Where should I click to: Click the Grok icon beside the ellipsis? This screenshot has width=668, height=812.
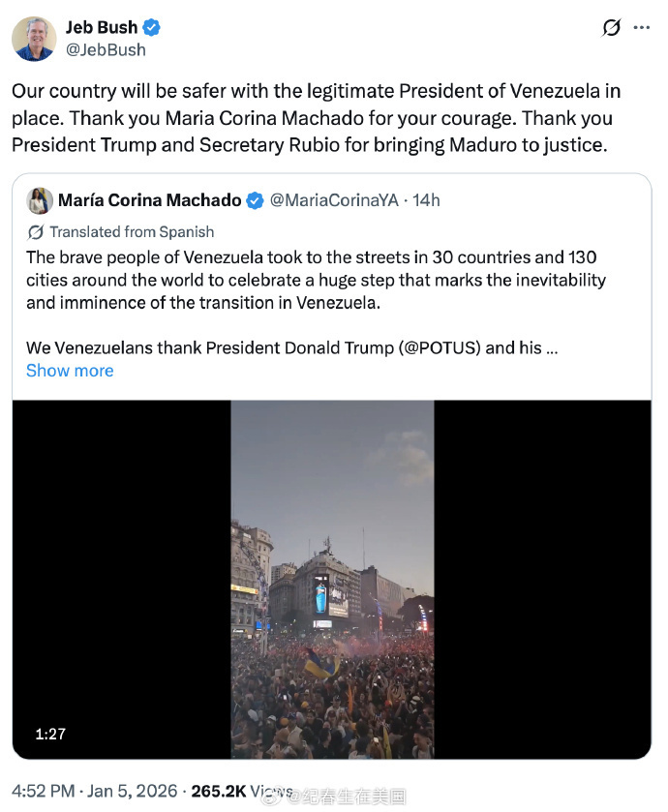[611, 28]
